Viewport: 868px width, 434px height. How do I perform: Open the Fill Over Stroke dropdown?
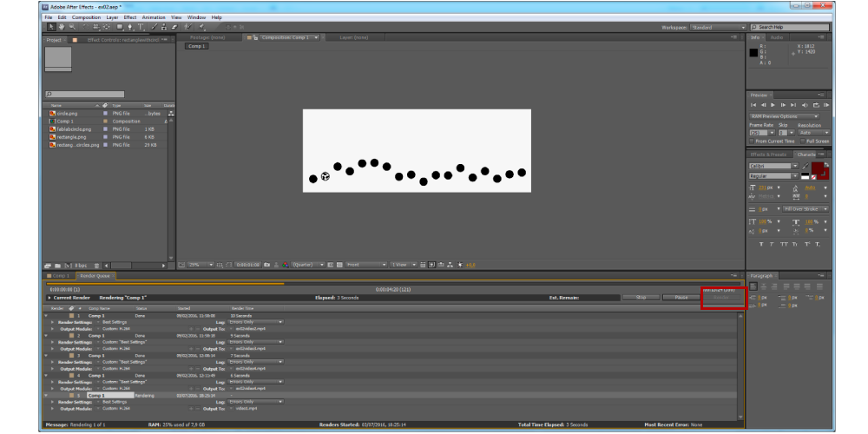(806, 209)
